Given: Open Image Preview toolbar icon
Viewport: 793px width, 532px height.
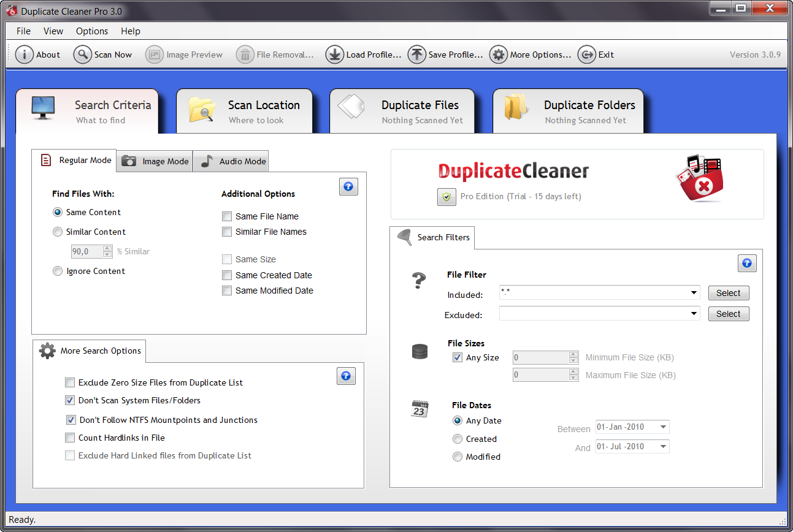Looking at the screenshot, I should click(x=155, y=55).
